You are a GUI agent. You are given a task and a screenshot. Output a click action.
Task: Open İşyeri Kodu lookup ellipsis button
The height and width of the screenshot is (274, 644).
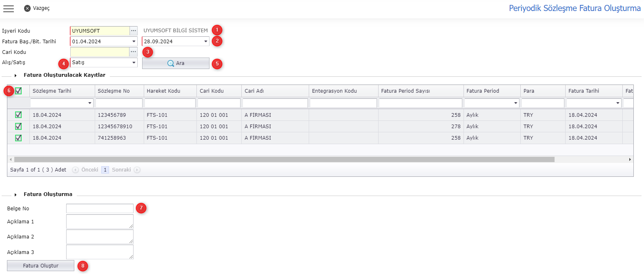134,31
